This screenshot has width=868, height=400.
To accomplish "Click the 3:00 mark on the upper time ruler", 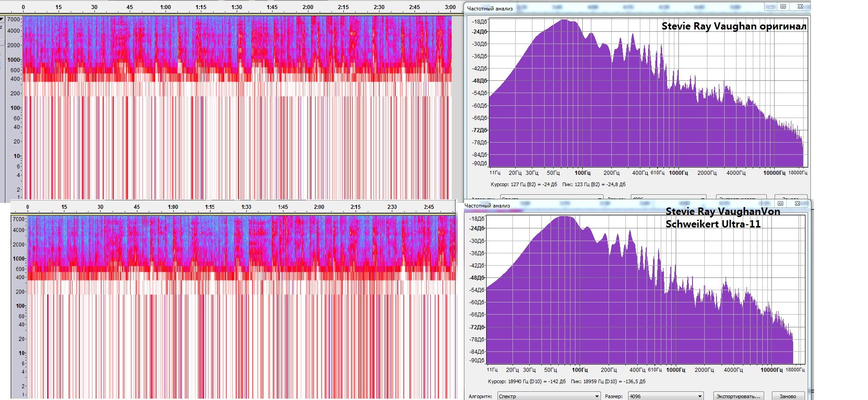I will pyautogui.click(x=450, y=7).
